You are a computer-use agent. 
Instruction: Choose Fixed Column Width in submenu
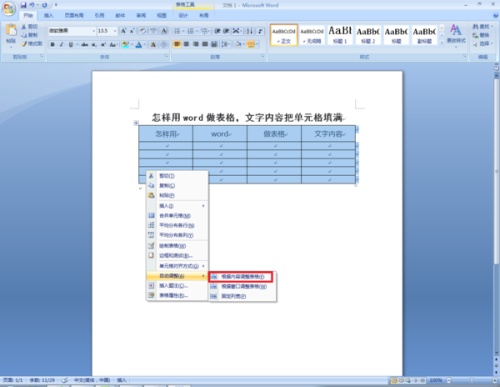click(x=242, y=296)
